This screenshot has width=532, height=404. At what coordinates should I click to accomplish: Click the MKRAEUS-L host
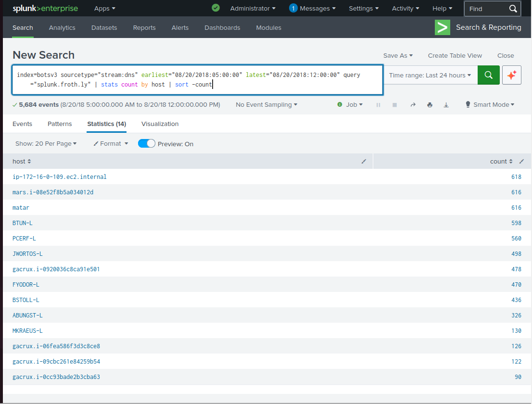tap(27, 331)
